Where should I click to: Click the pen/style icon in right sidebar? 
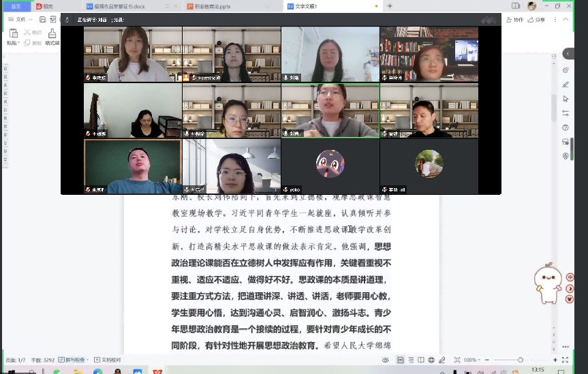point(566,84)
